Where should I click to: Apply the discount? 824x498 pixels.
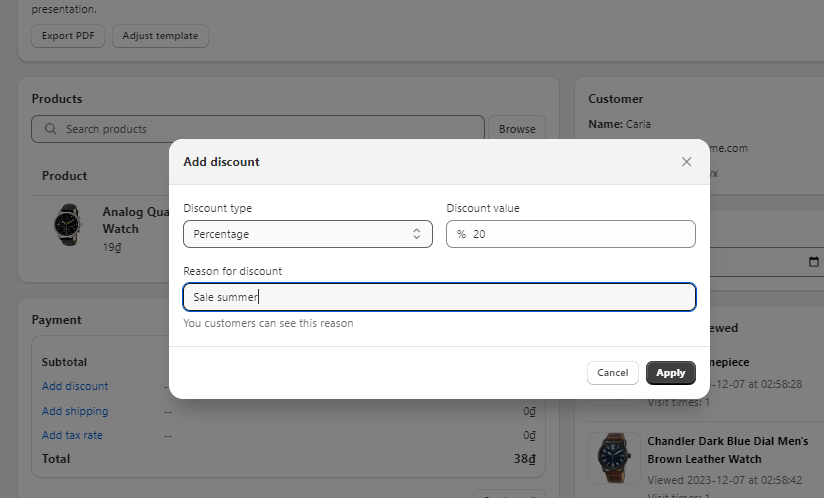[670, 373]
